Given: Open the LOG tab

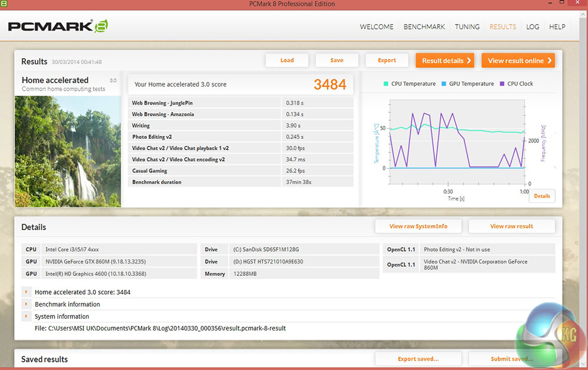Looking at the screenshot, I should click(x=533, y=27).
